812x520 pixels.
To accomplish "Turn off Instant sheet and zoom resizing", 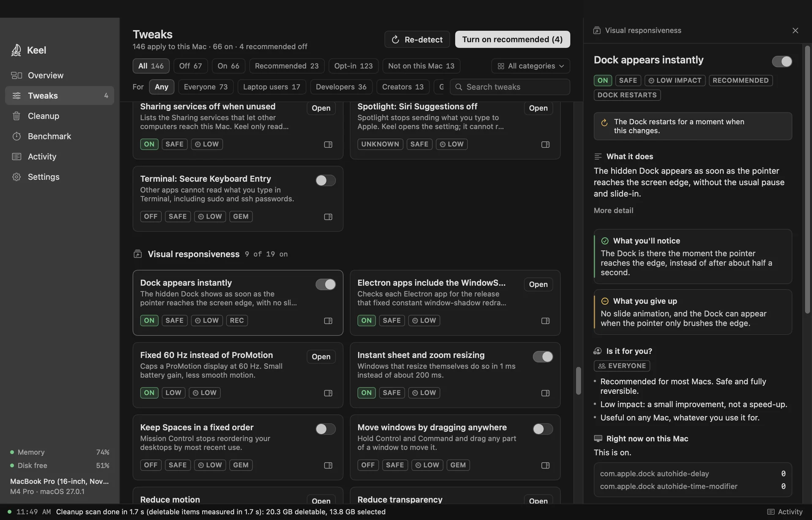I will tap(543, 357).
